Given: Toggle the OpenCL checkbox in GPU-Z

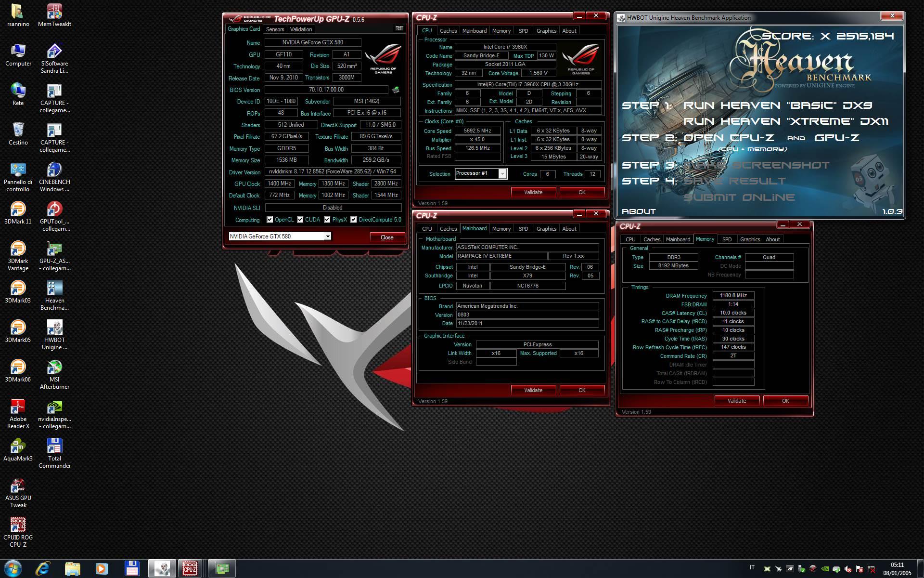Looking at the screenshot, I should tap(270, 220).
